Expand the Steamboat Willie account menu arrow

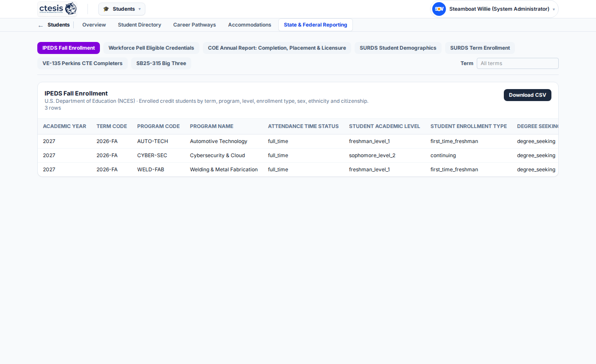point(554,9)
